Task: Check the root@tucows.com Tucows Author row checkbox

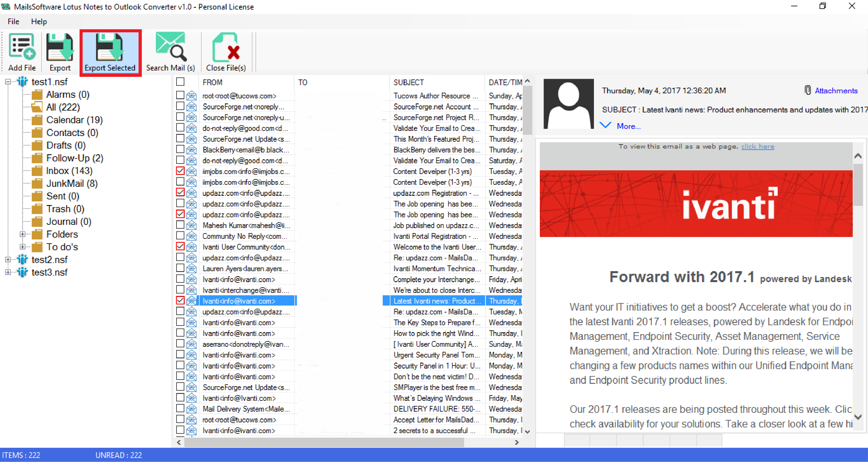Action: [x=180, y=95]
